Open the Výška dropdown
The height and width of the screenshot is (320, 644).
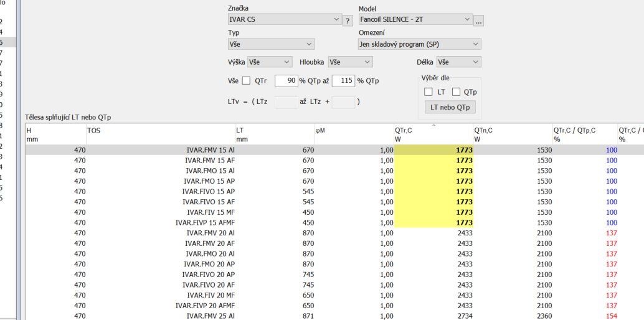[270, 62]
